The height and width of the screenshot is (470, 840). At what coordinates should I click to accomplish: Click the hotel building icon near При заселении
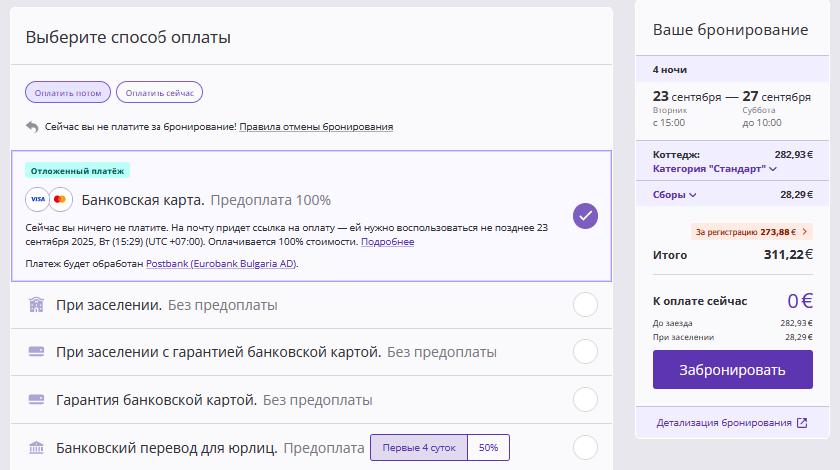[x=37, y=304]
